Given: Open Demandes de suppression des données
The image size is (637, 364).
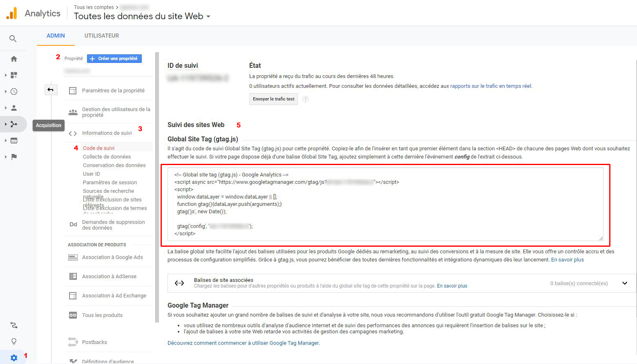Looking at the screenshot, I should click(114, 225).
